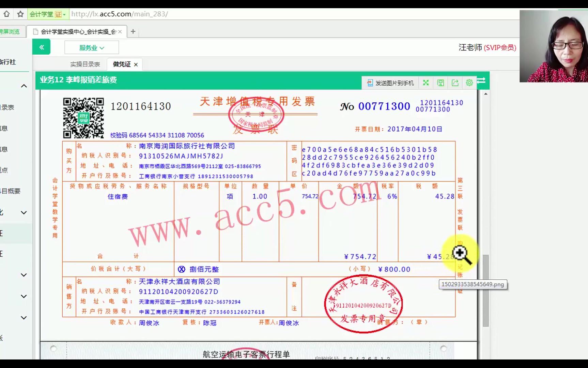Click the swap arrows icon at top right
Image resolution: width=588 pixels, height=368 pixels.
pos(481,81)
